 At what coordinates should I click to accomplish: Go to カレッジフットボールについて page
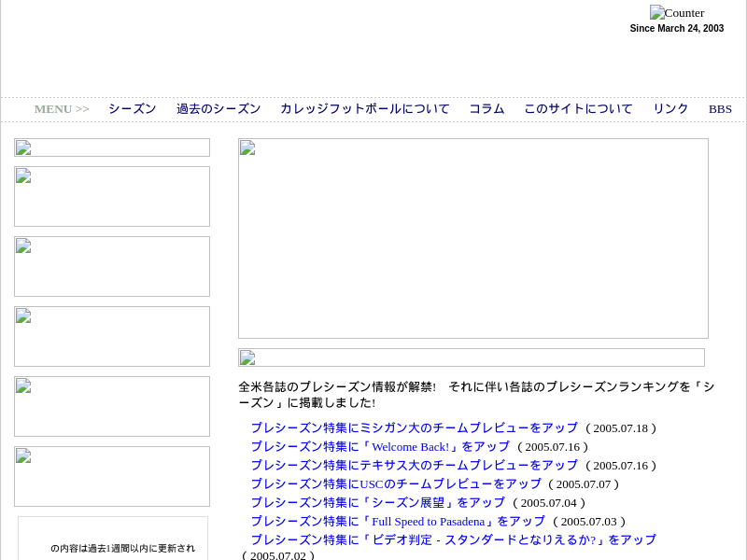[364, 109]
